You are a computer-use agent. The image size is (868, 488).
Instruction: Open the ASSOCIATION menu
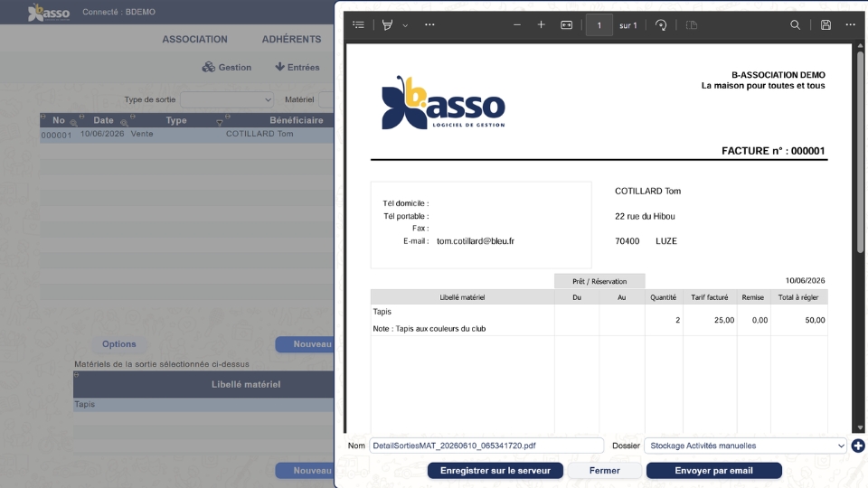click(195, 39)
